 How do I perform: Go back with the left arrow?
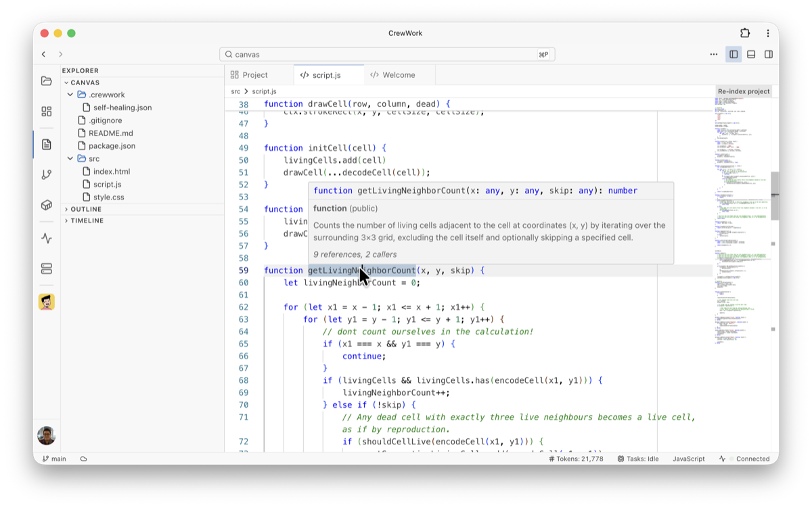(x=43, y=54)
